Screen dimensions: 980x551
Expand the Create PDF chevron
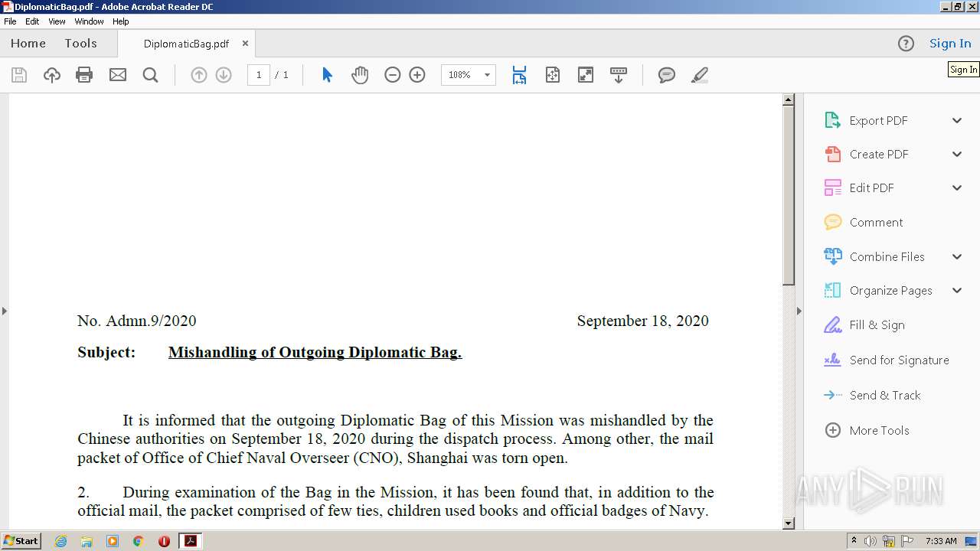pos(957,154)
